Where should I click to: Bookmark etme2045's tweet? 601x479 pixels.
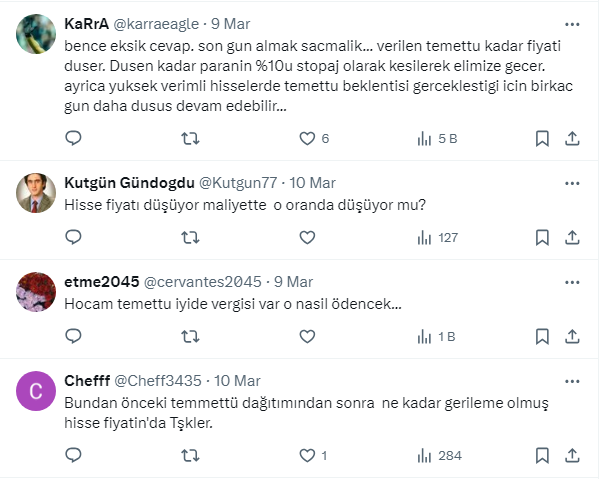[541, 337]
